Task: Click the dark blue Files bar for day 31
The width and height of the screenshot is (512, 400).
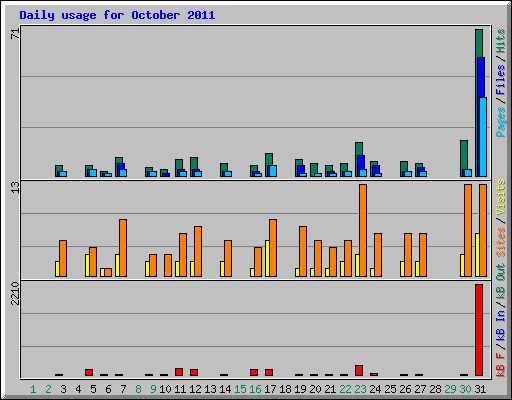Action: click(x=481, y=77)
